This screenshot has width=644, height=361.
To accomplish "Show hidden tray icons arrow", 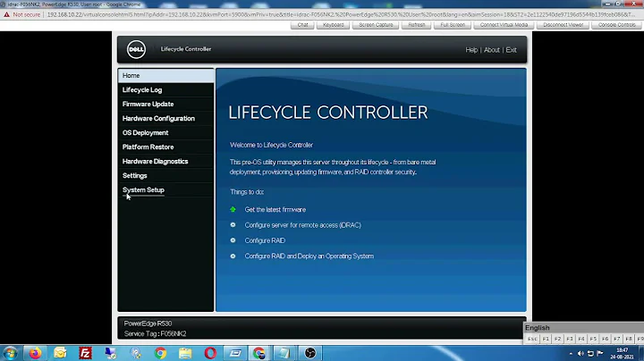I will (571, 353).
